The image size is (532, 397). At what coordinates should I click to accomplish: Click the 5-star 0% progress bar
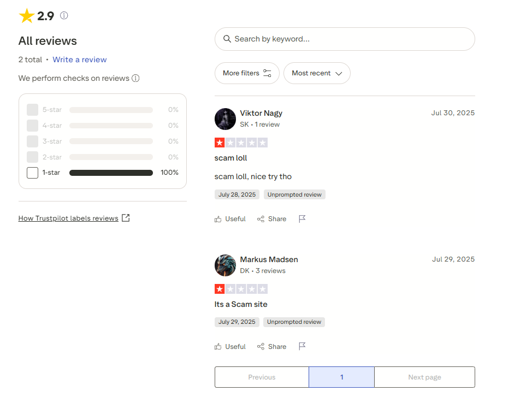click(111, 110)
